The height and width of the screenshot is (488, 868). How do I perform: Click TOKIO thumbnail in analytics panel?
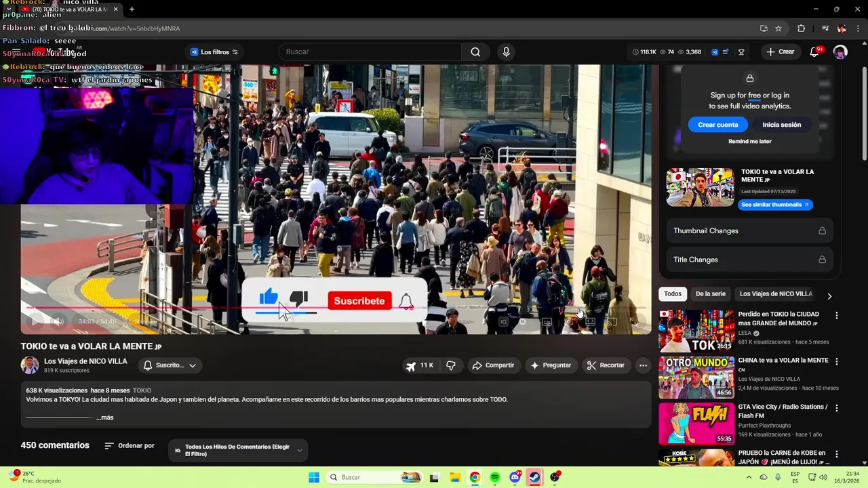tap(700, 187)
